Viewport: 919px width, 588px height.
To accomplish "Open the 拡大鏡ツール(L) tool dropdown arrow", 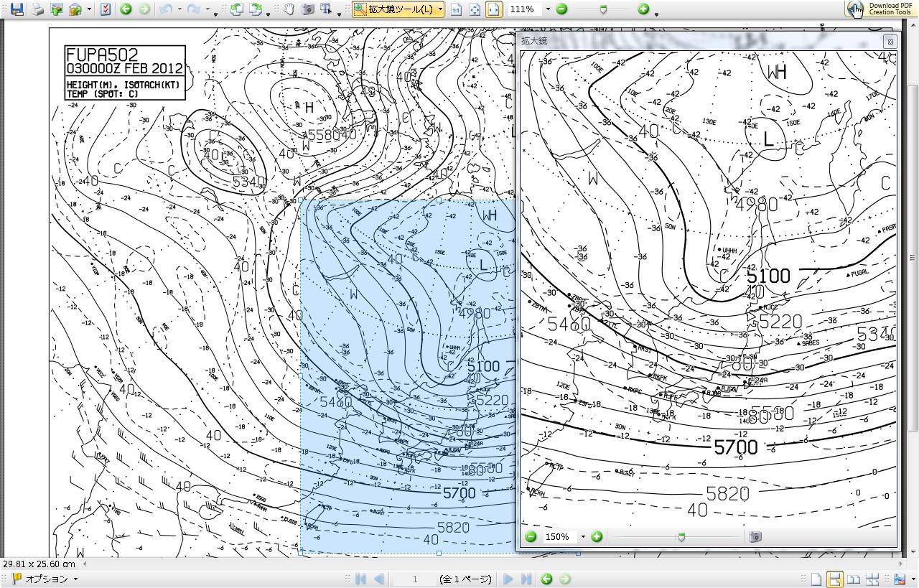I will click(x=440, y=9).
